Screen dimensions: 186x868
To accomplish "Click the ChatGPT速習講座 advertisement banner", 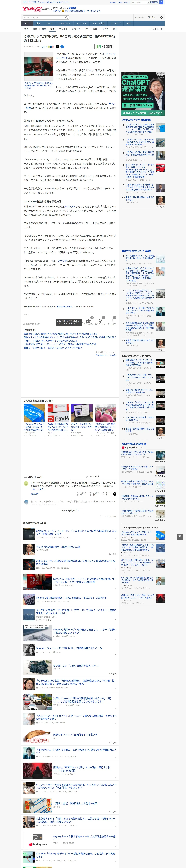I will click(x=143, y=94).
